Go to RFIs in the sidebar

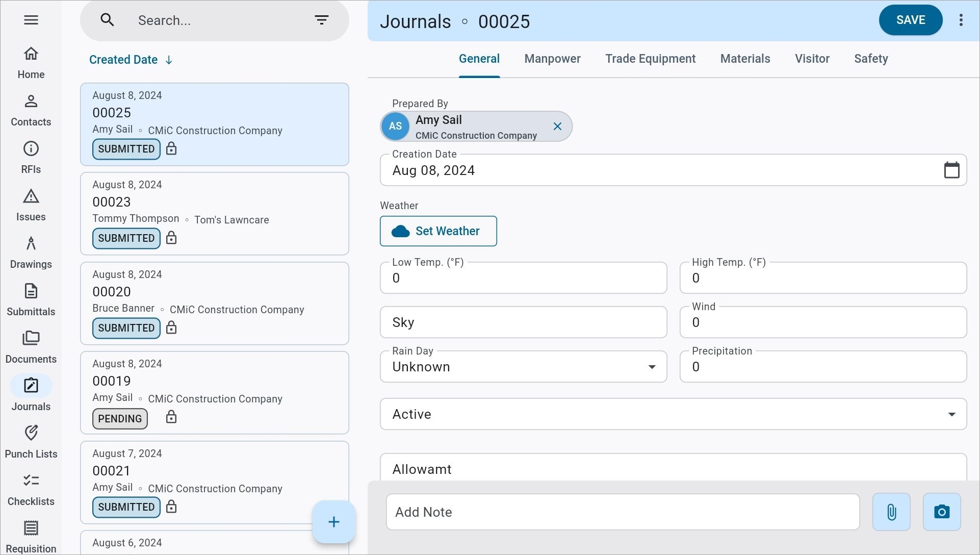31,157
